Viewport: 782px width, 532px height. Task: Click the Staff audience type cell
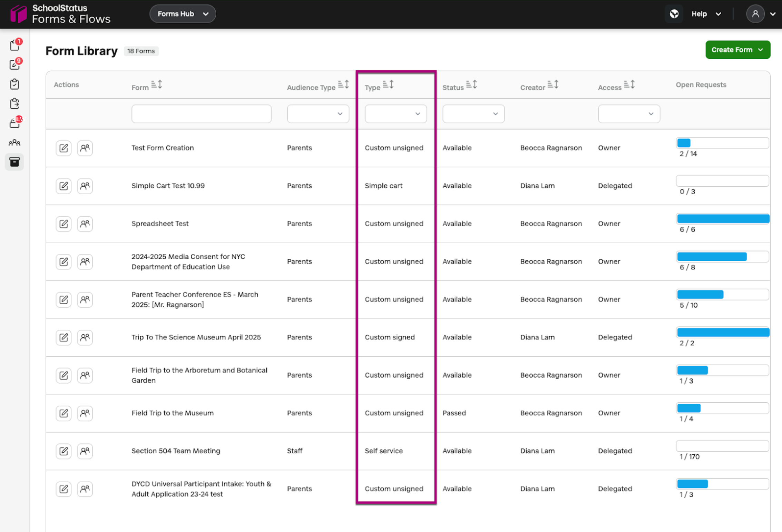pos(295,451)
